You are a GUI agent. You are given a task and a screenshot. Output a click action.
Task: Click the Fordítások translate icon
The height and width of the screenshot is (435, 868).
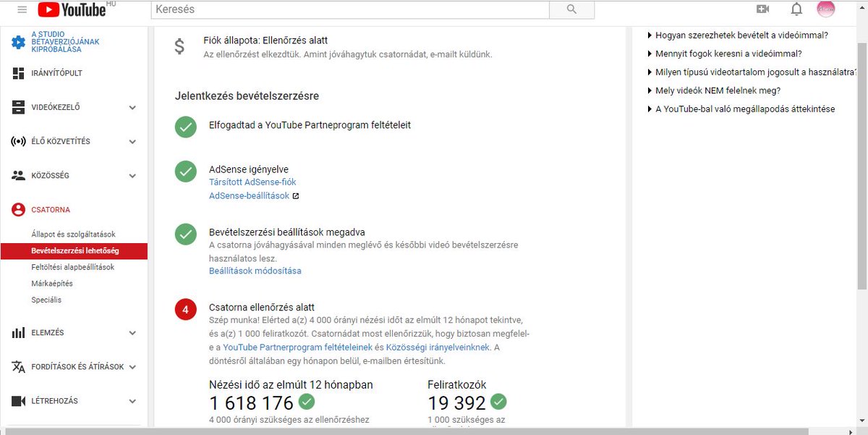coord(18,367)
